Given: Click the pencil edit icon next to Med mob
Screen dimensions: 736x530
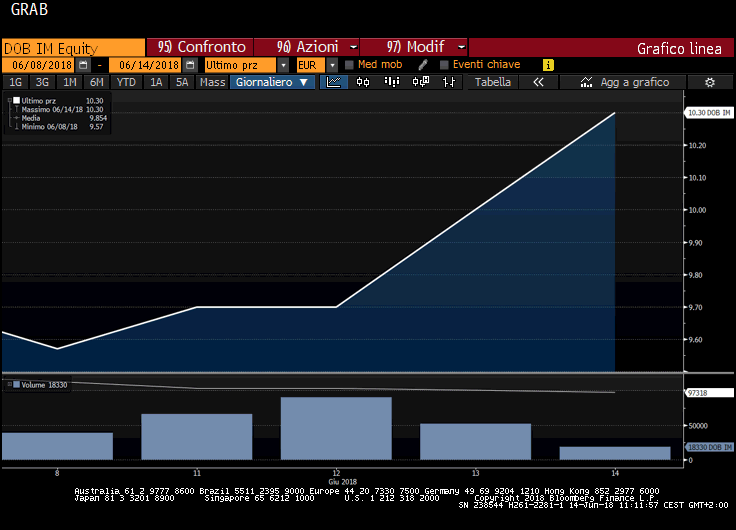Looking at the screenshot, I should 423,65.
